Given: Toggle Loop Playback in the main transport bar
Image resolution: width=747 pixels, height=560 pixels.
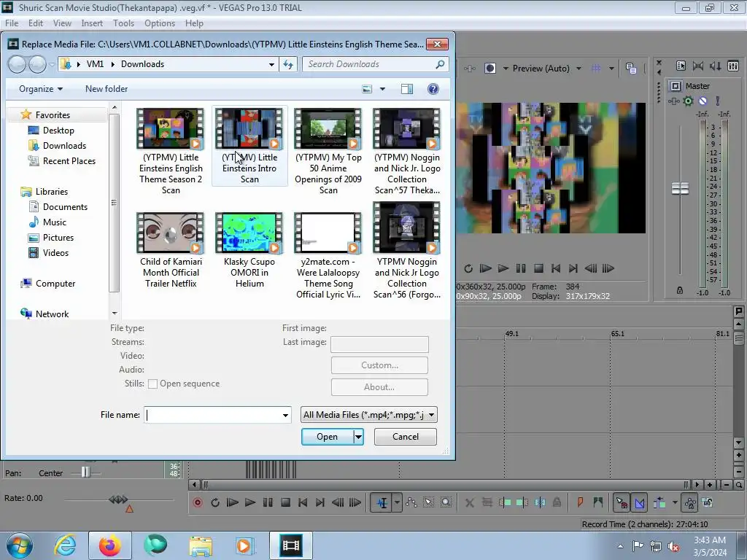Looking at the screenshot, I should [x=215, y=502].
